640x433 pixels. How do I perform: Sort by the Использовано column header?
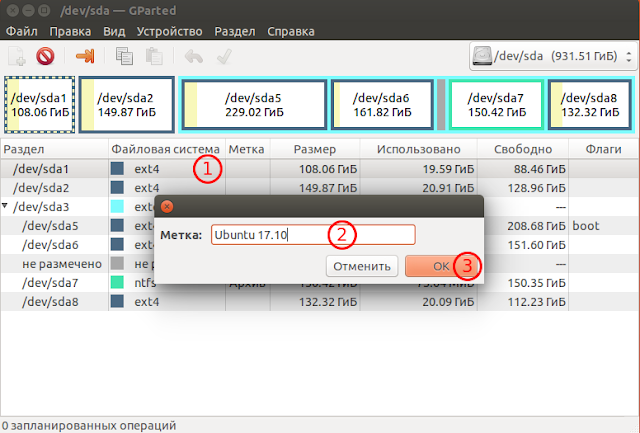(x=418, y=149)
